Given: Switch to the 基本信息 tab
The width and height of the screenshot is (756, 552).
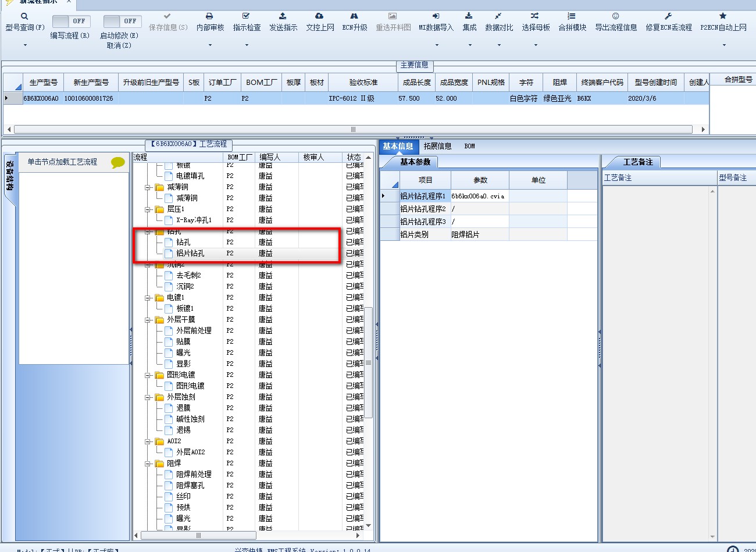Looking at the screenshot, I should [x=398, y=146].
